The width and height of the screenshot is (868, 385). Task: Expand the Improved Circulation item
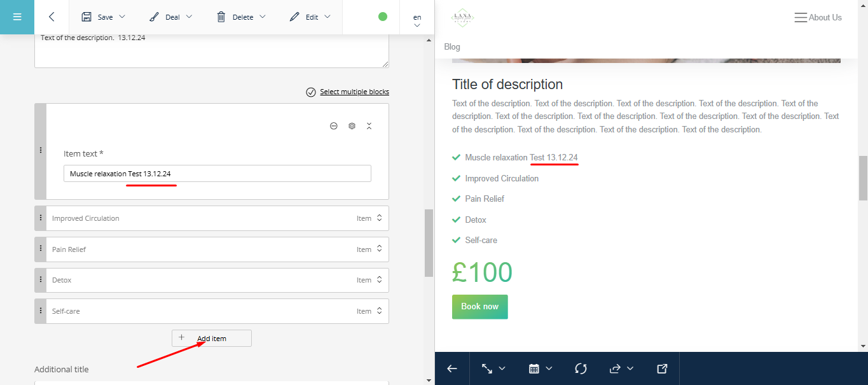coord(379,218)
